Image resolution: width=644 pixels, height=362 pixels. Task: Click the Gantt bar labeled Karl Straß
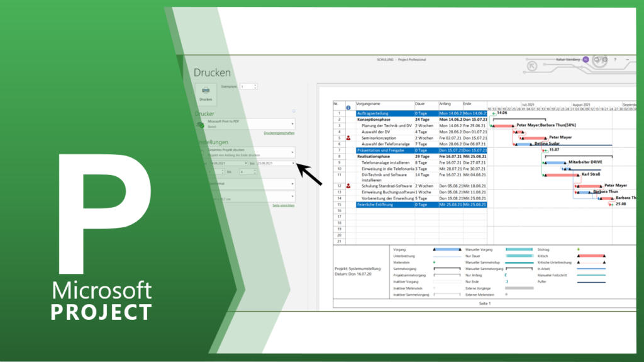click(x=561, y=175)
